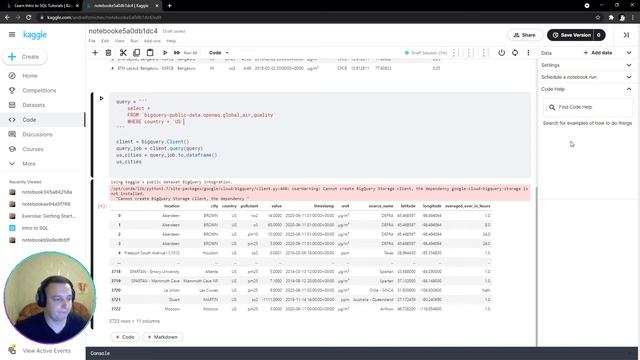Click the restart session icon
The image size is (640, 360).
coord(515,53)
